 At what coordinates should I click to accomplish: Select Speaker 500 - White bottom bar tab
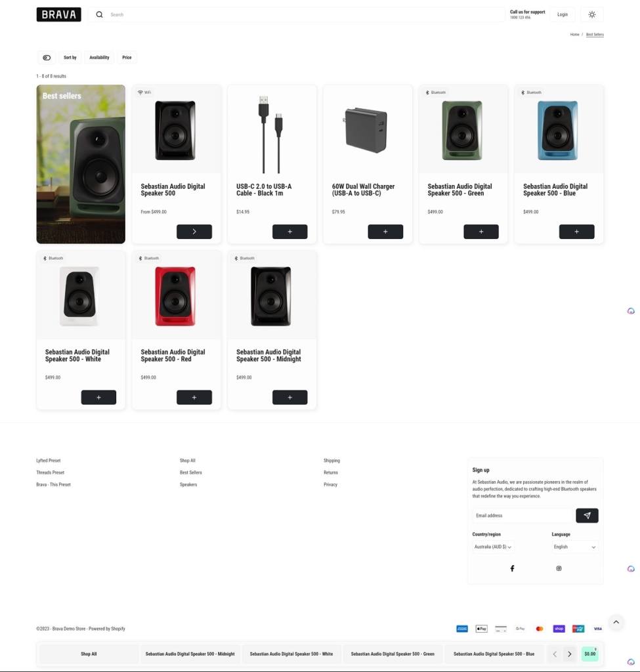tap(291, 654)
